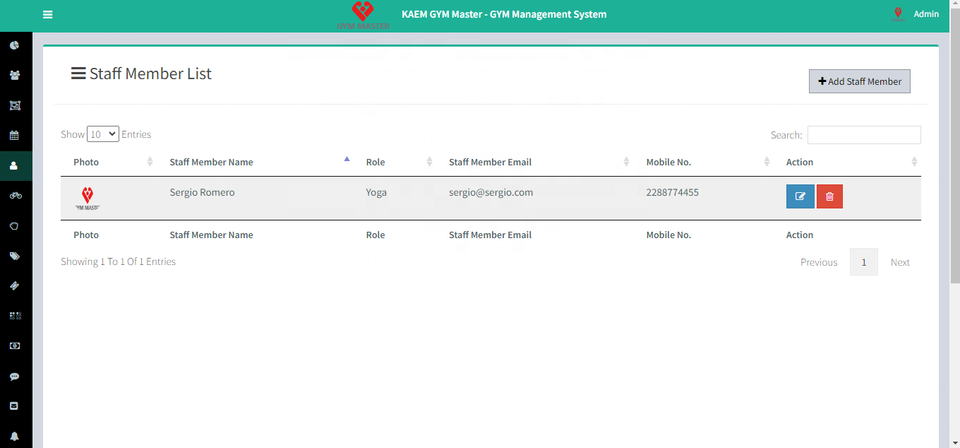Sort table by Role column

click(x=375, y=162)
